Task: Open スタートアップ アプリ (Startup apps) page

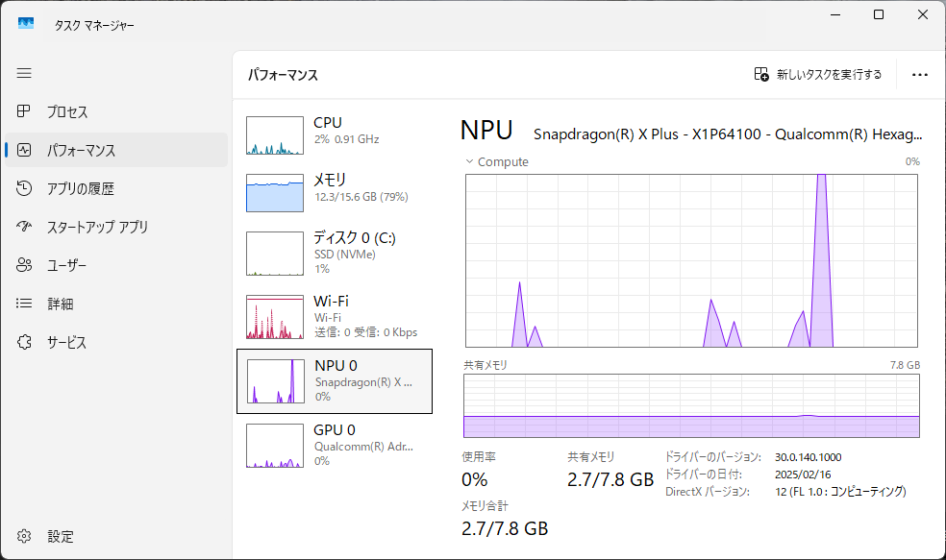Action: 24,227
